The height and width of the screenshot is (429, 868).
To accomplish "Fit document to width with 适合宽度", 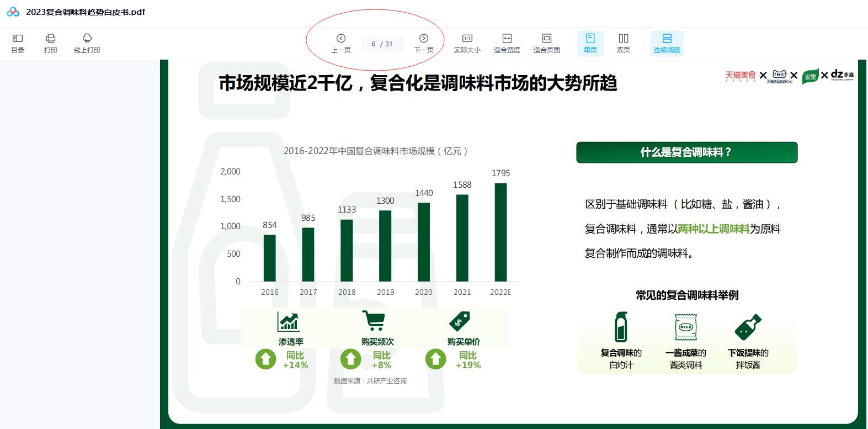I will pos(507,43).
